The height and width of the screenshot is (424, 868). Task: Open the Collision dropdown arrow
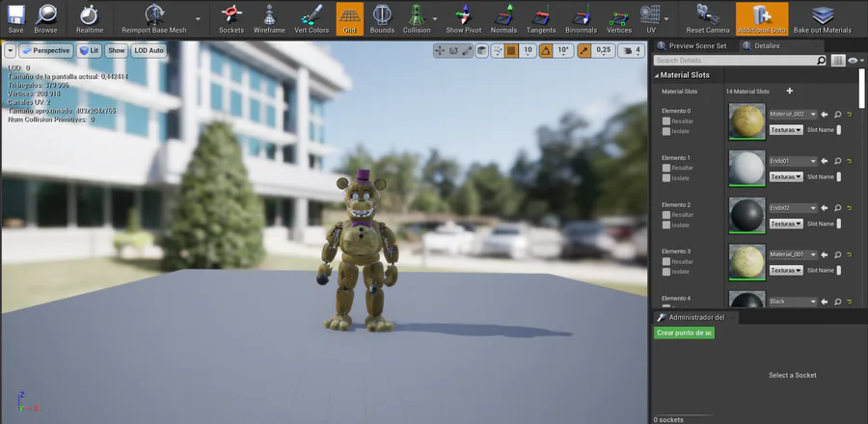(x=435, y=19)
